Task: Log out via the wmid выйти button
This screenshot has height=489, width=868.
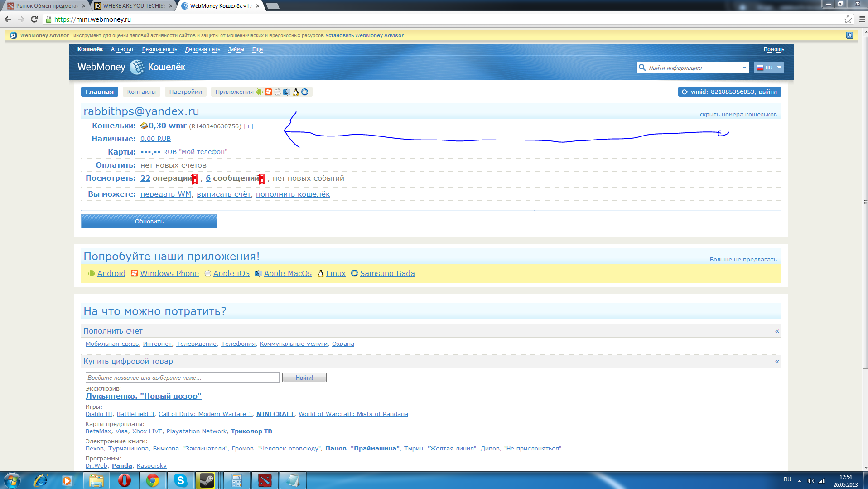Action: (x=730, y=92)
